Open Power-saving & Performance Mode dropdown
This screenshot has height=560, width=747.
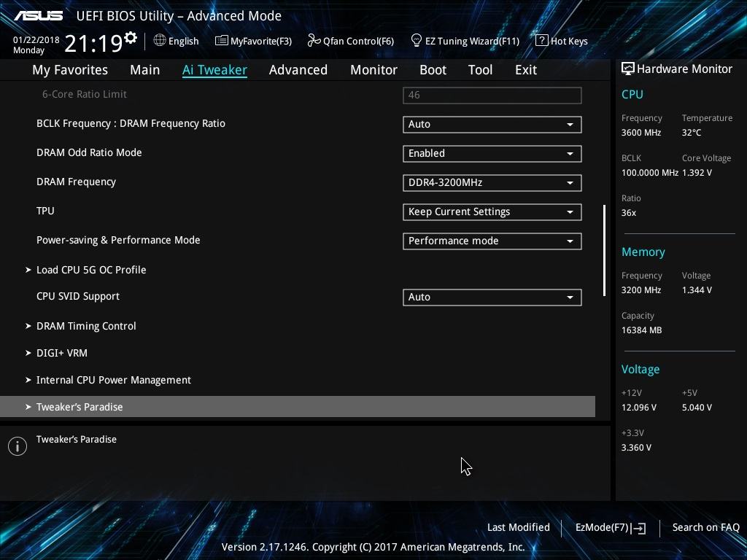click(492, 241)
